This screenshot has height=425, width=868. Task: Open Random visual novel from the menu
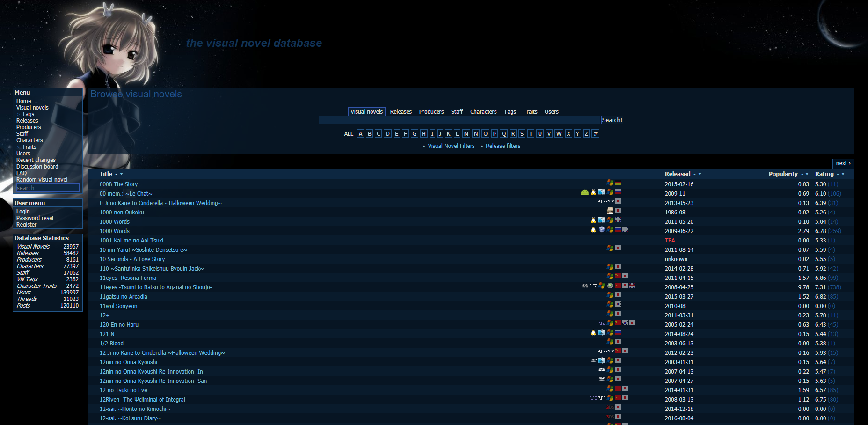point(42,180)
